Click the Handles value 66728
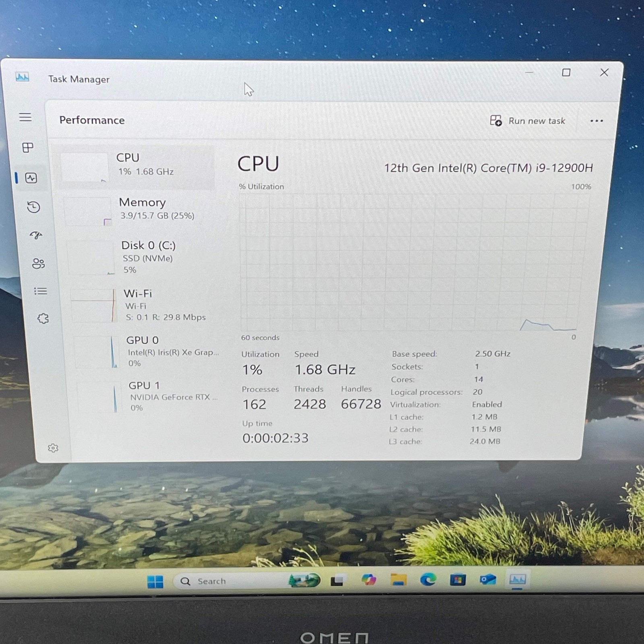The image size is (644, 644). tap(361, 404)
